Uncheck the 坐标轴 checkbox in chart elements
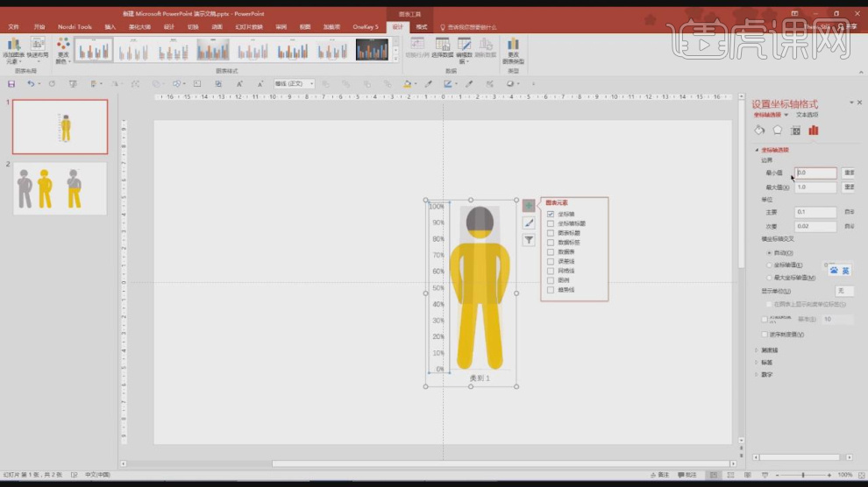 coord(551,214)
